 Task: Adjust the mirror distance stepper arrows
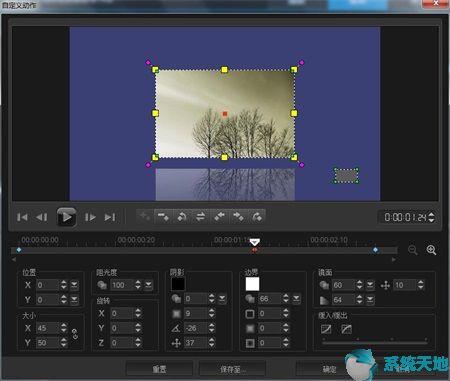pos(421,285)
